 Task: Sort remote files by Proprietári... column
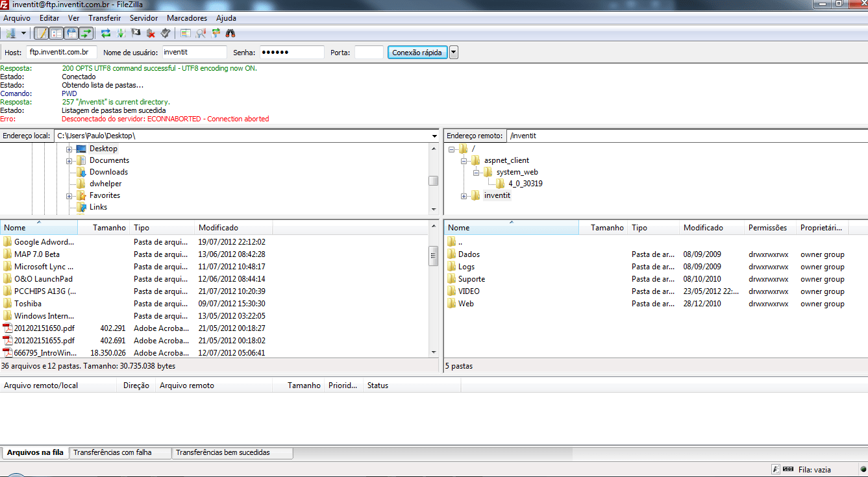click(x=823, y=228)
